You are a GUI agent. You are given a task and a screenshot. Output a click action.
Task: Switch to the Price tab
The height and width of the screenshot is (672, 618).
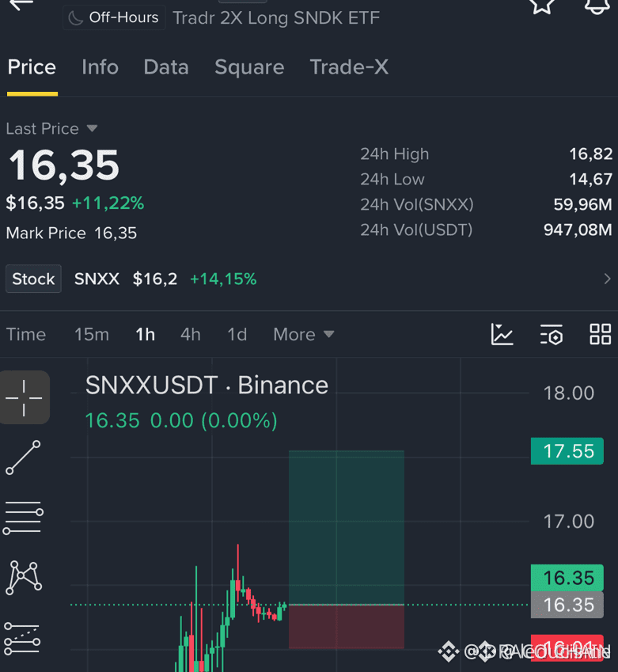click(32, 67)
